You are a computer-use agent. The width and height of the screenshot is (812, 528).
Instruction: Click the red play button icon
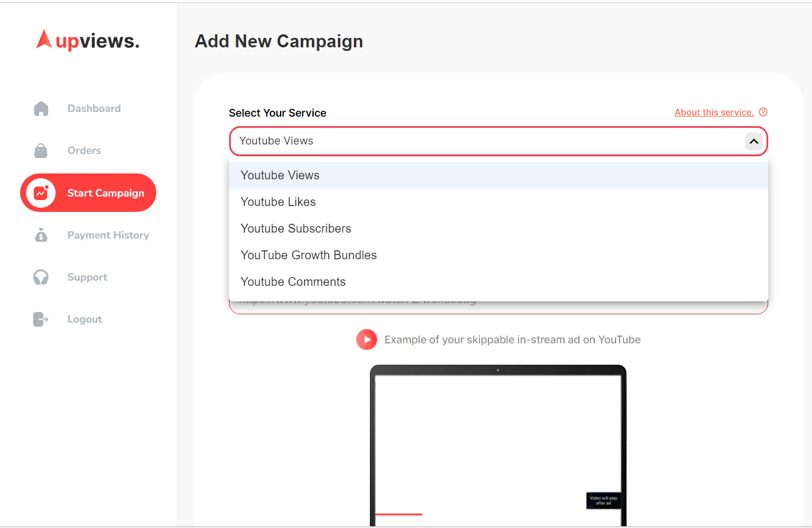click(x=366, y=340)
